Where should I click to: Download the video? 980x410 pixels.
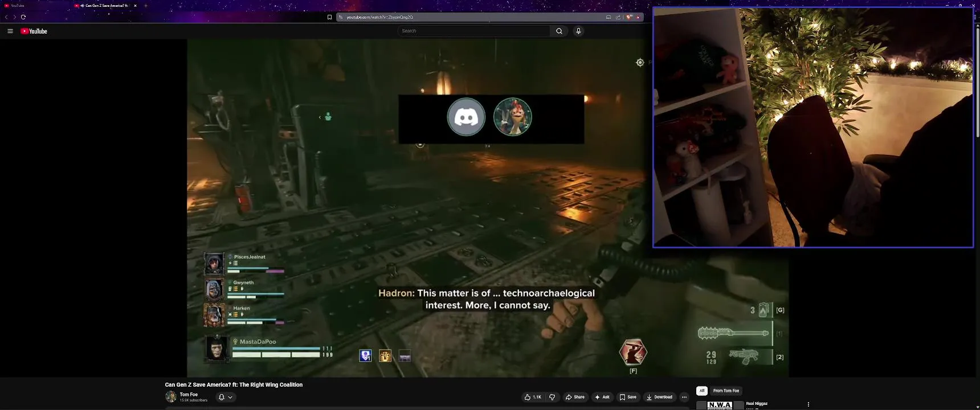(x=659, y=397)
